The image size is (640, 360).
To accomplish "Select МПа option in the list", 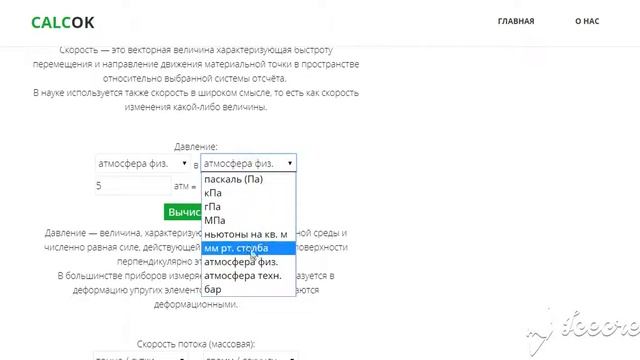I will pos(249,221).
